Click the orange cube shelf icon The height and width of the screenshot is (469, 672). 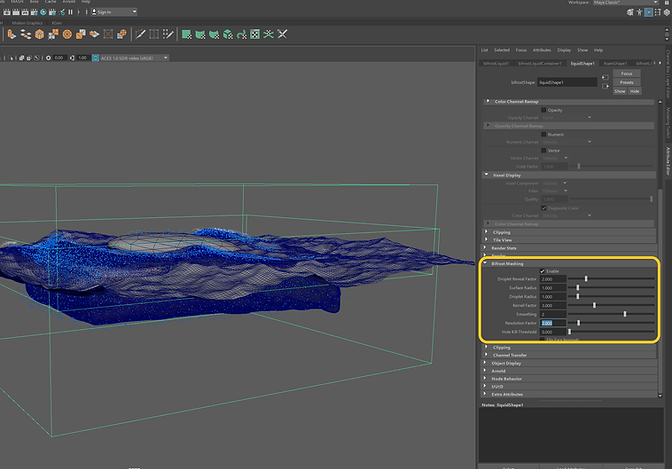(x=39, y=34)
